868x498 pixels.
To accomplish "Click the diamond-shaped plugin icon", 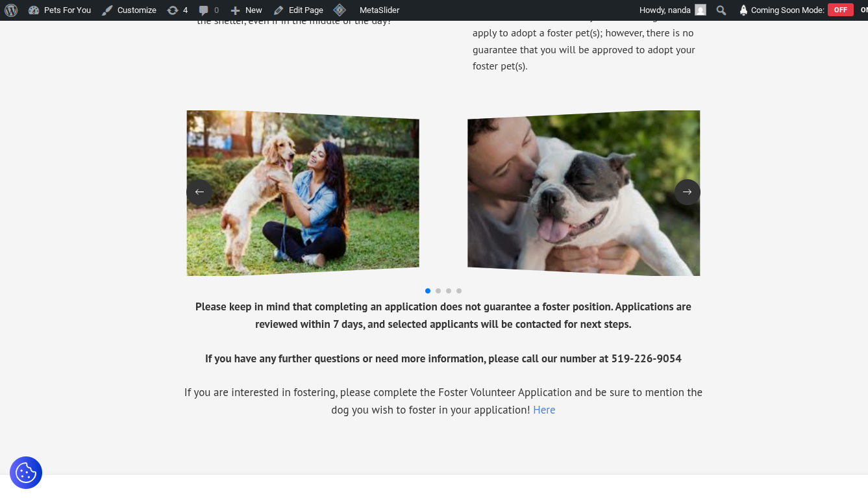I will point(340,10).
